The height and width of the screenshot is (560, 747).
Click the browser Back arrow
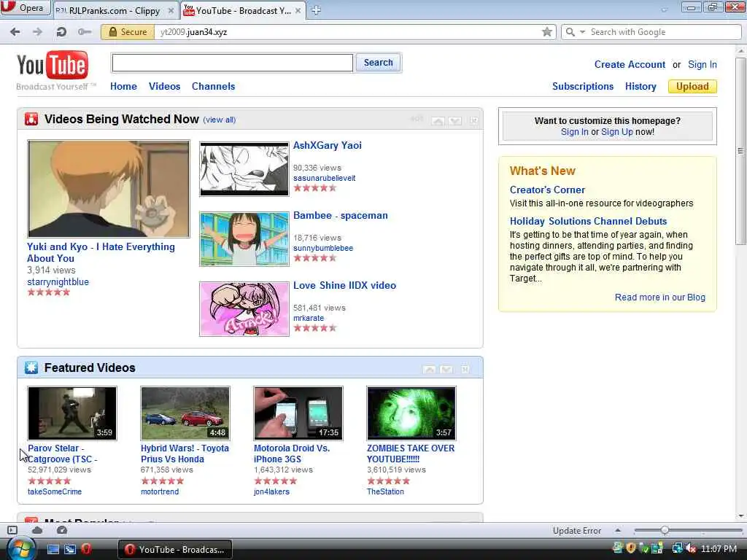[x=15, y=32]
